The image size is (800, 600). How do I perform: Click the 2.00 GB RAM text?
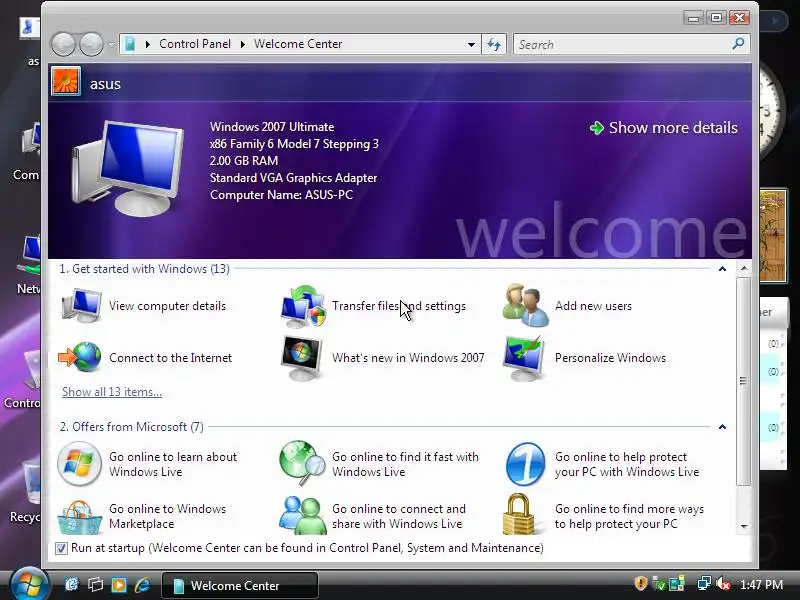[244, 161]
